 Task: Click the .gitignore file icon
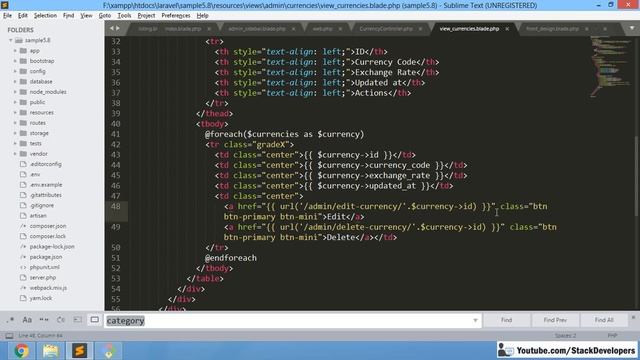point(23,205)
